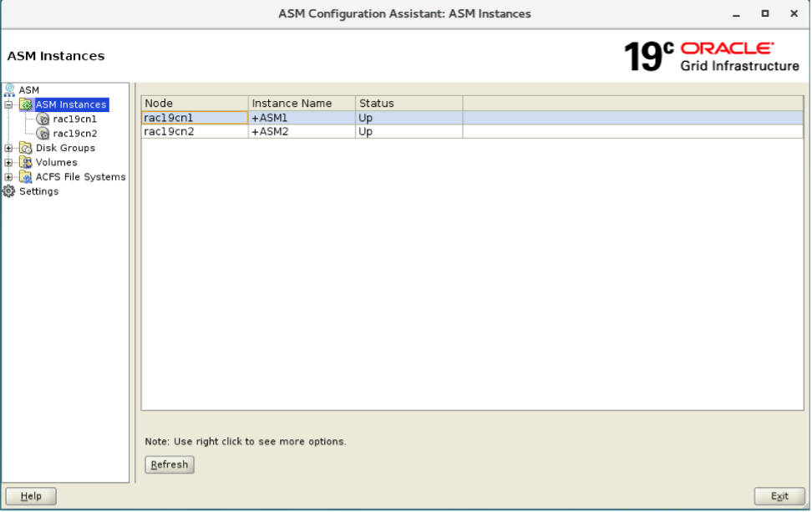The image size is (812, 512).
Task: Open Settings label in the tree
Action: (x=38, y=191)
